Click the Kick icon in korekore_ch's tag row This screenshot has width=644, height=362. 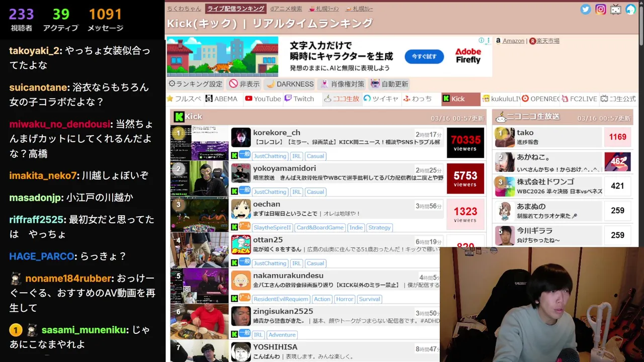(x=234, y=156)
